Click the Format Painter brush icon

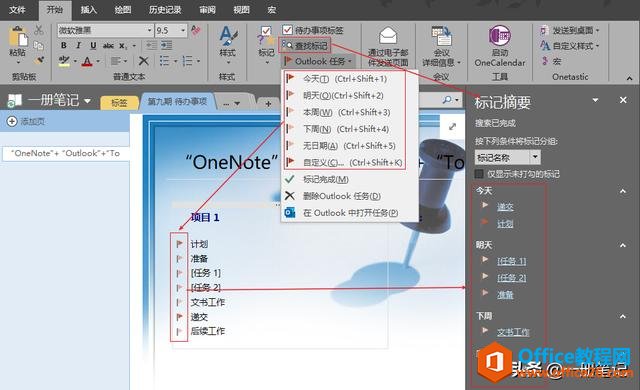(x=39, y=60)
